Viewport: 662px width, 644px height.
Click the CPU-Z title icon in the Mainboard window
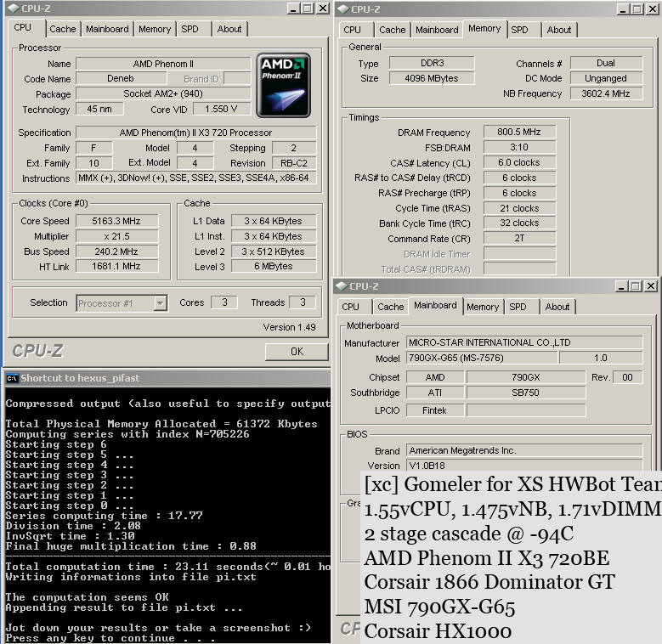342,286
